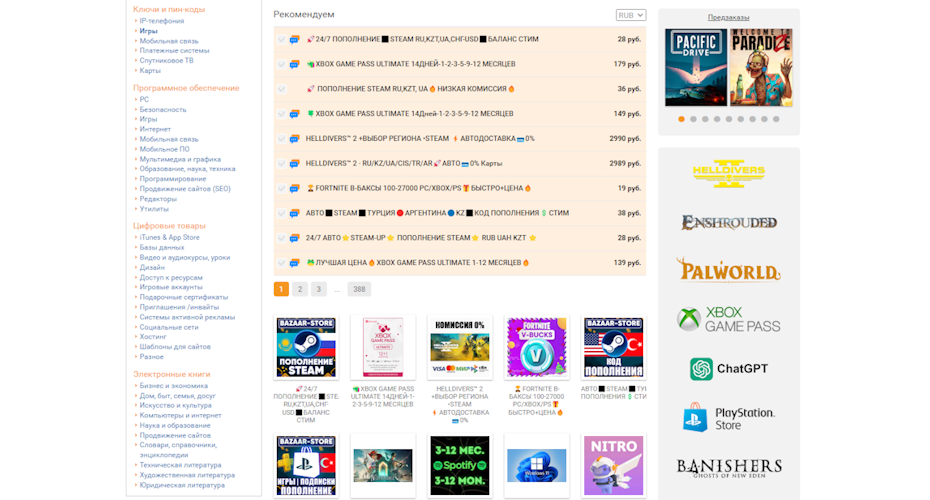
Task: Click chat icon on 24/7 Авто Steam-UP row
Action: click(295, 239)
